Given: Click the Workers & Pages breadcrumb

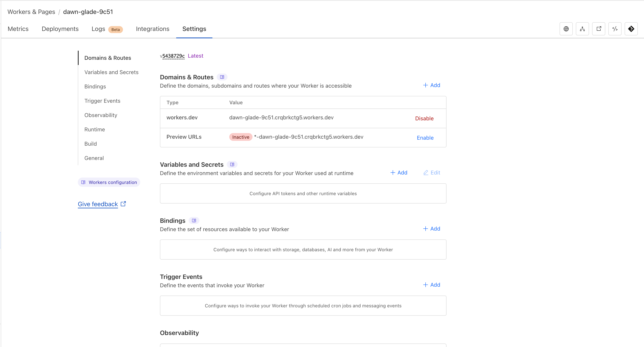Looking at the screenshot, I should (x=31, y=12).
